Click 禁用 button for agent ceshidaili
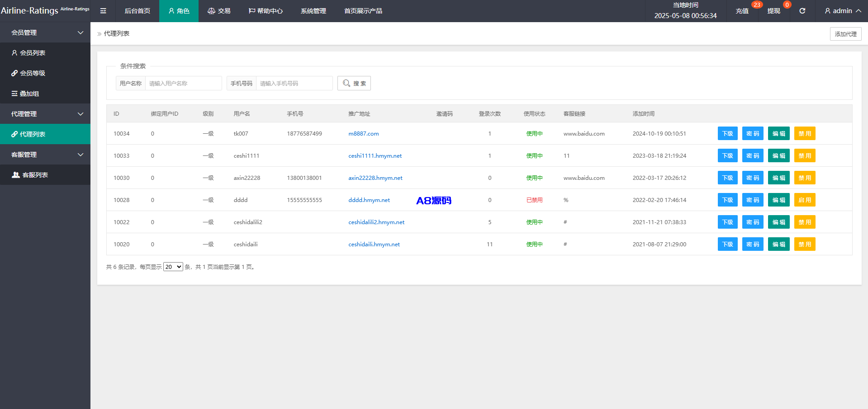This screenshot has height=409, width=868. [x=805, y=244]
